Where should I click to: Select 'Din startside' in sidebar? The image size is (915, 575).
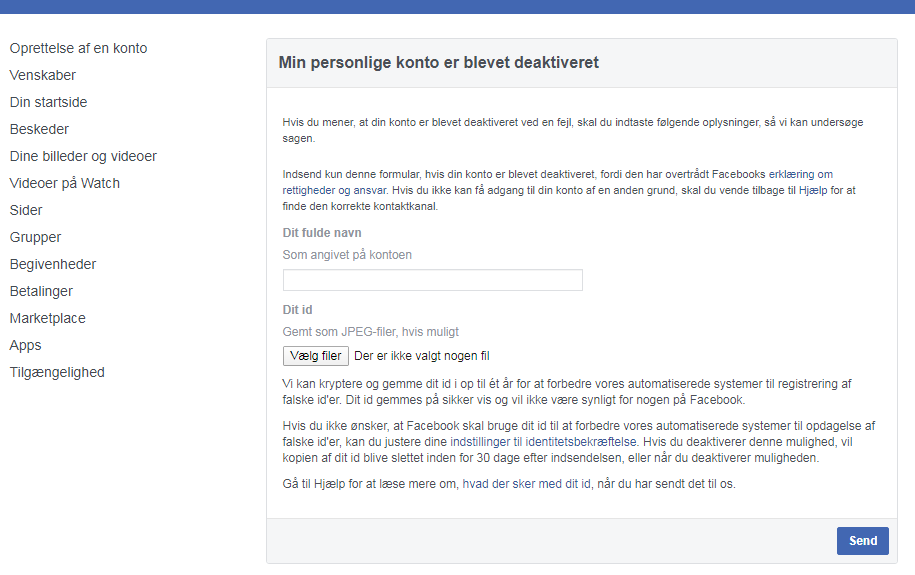[x=48, y=102]
